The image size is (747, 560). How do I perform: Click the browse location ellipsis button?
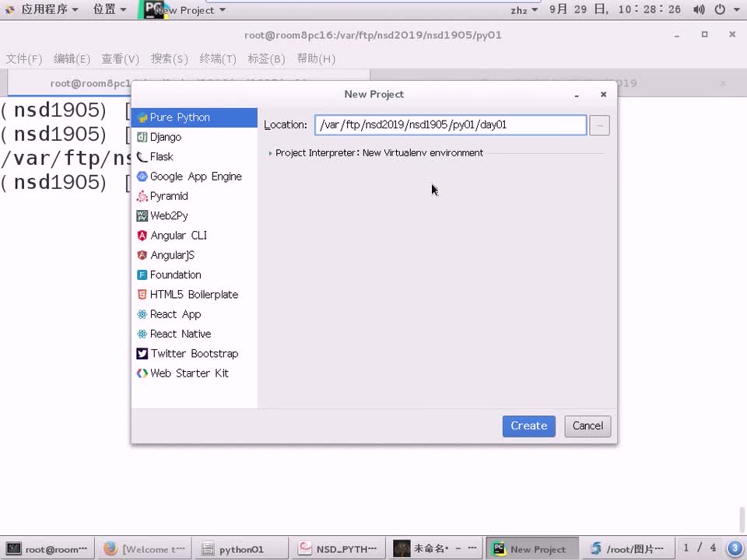click(599, 125)
